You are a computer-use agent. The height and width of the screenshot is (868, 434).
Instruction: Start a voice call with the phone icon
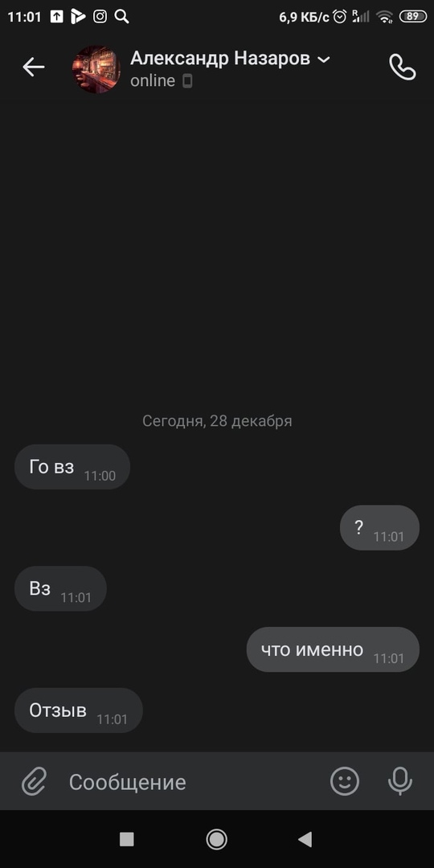coord(403,67)
